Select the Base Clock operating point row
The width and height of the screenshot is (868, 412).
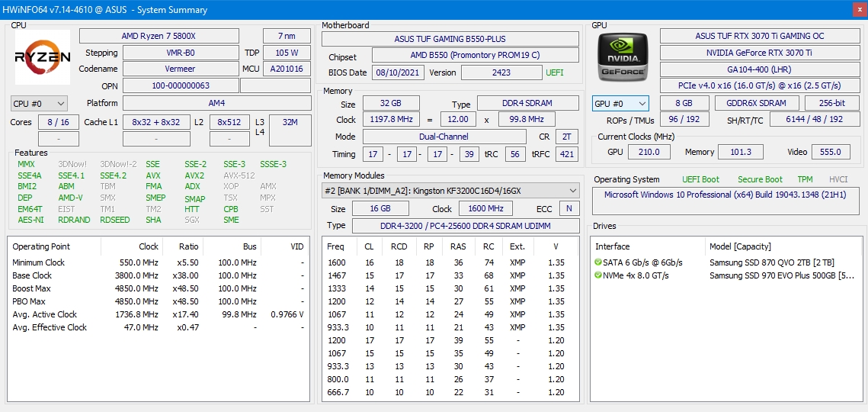point(159,275)
